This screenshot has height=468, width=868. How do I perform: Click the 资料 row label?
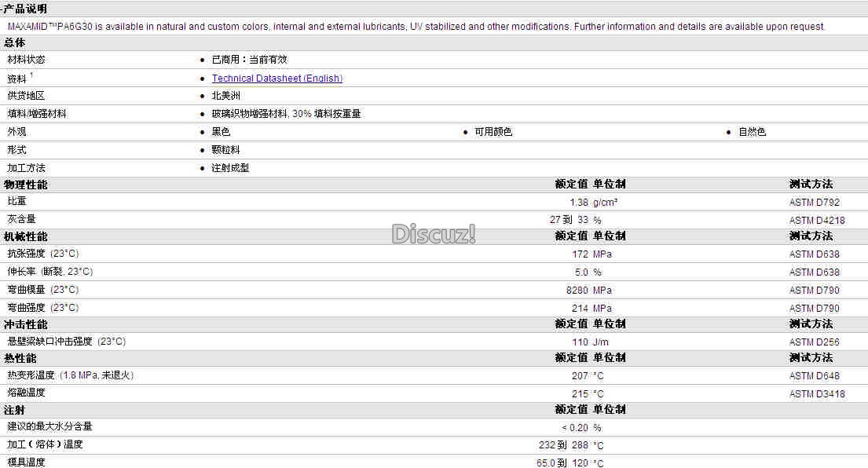pos(16,79)
